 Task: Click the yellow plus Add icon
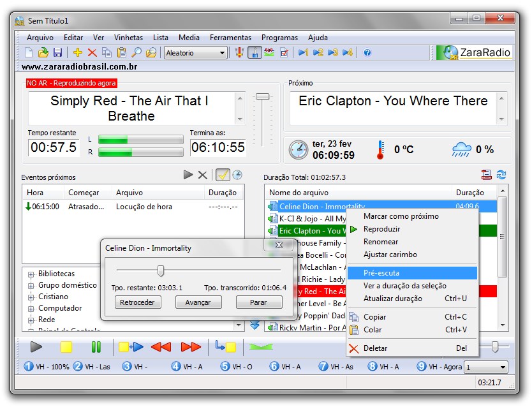click(78, 53)
